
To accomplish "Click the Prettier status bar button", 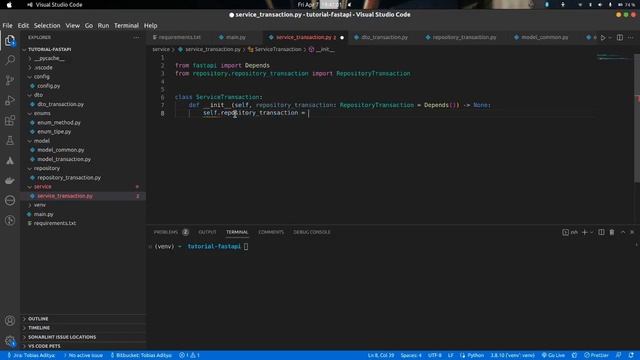I will pos(596,355).
